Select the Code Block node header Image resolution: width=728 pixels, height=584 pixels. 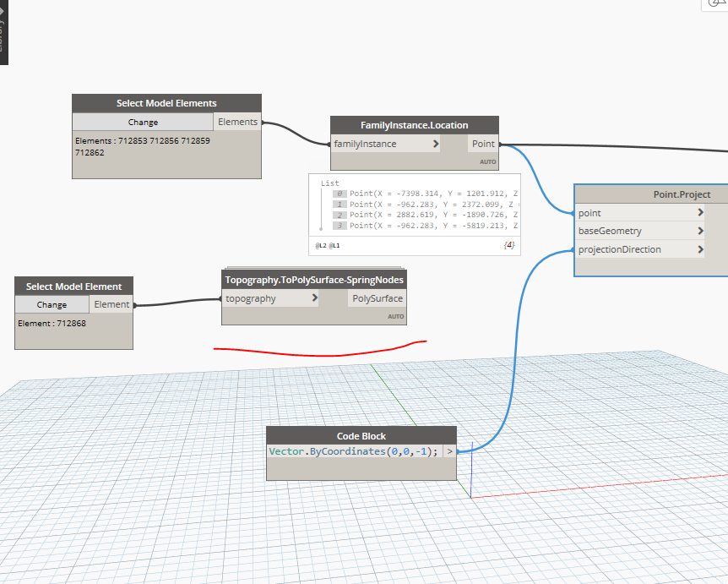[361, 436]
